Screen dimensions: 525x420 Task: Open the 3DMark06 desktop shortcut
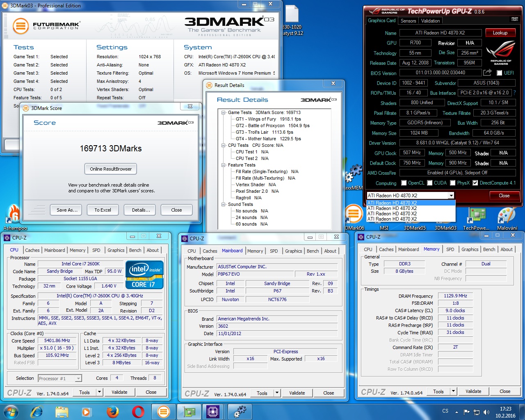[354, 217]
